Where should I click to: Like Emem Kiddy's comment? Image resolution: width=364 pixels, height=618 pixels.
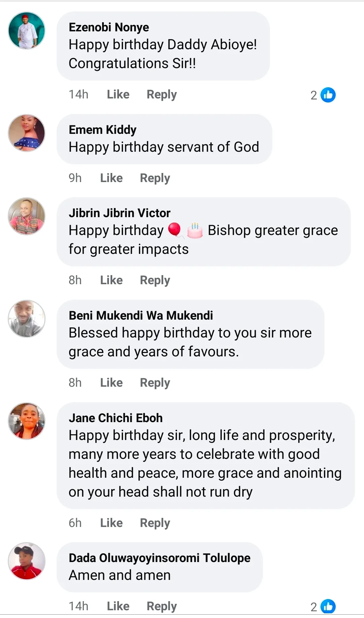(111, 178)
